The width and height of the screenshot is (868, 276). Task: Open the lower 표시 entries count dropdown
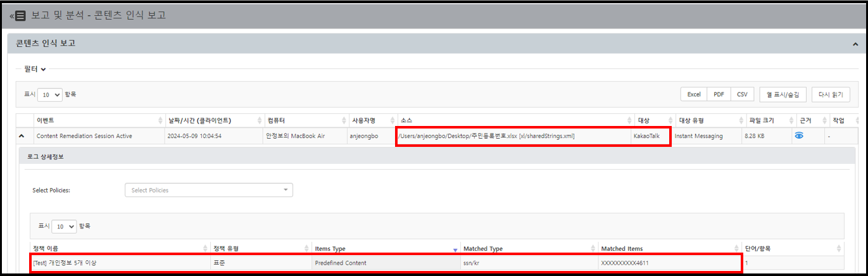[63, 226]
